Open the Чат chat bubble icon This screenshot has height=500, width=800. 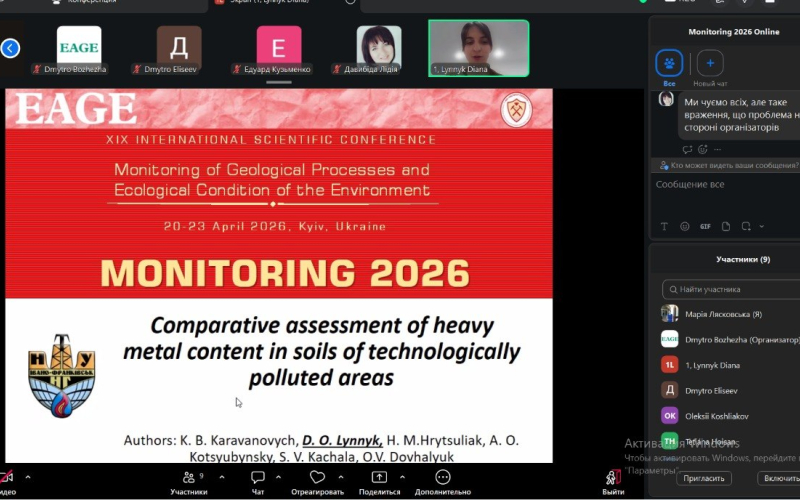258,478
